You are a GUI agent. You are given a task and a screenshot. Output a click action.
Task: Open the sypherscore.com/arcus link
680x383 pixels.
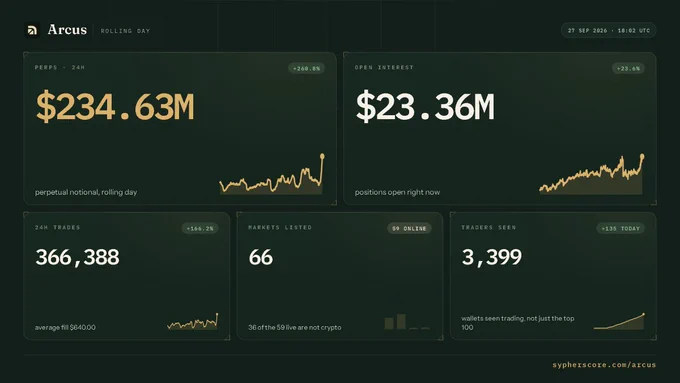pyautogui.click(x=604, y=365)
